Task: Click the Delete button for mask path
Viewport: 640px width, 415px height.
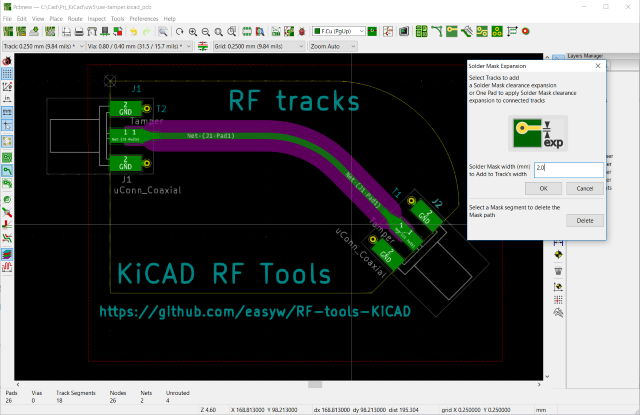Action: coord(585,220)
